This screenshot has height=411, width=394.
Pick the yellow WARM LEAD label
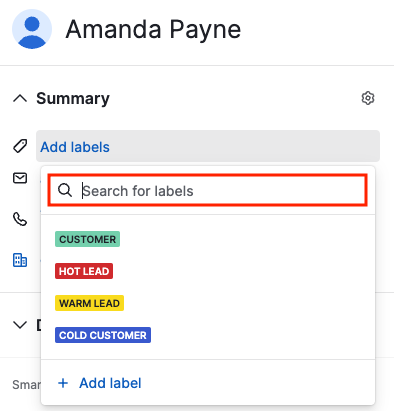(89, 303)
